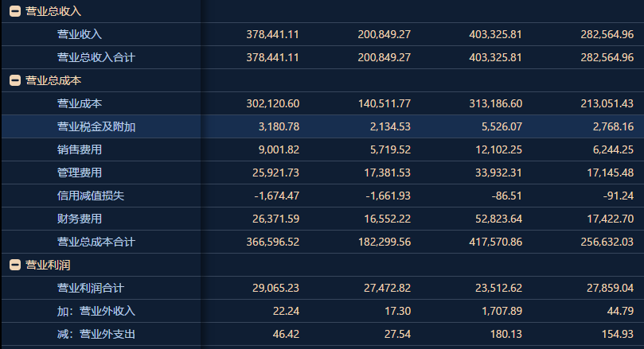
Task: Collapse the 营业总收入 section
Action: pyautogui.click(x=15, y=11)
